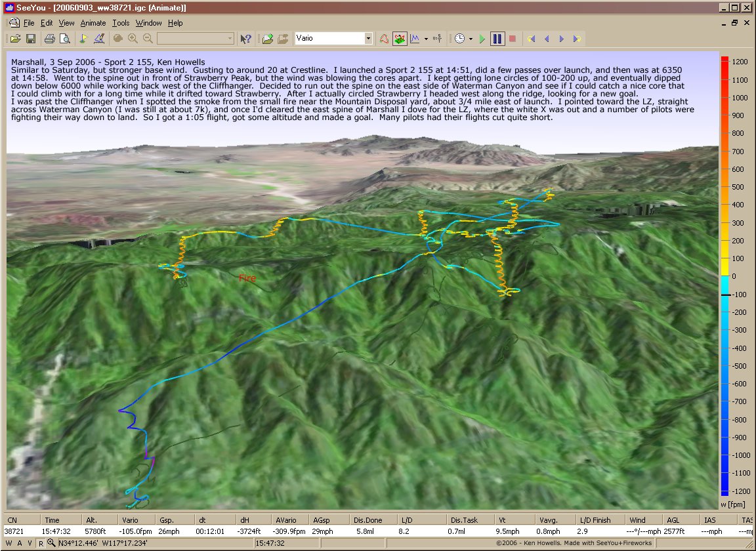Click the Open file folder icon

click(14, 39)
